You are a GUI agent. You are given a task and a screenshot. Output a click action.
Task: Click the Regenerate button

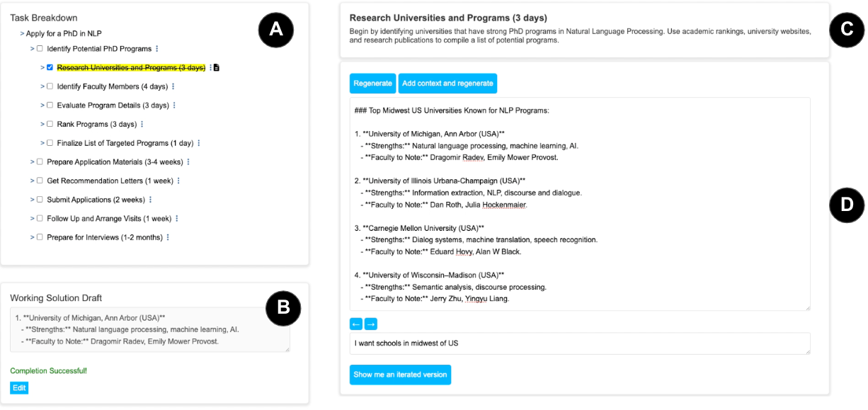(x=372, y=84)
